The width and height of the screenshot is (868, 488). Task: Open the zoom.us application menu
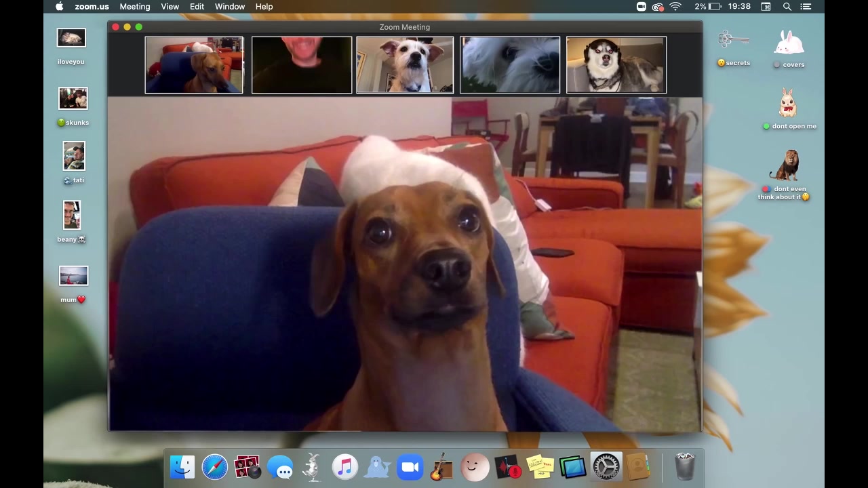coord(92,7)
